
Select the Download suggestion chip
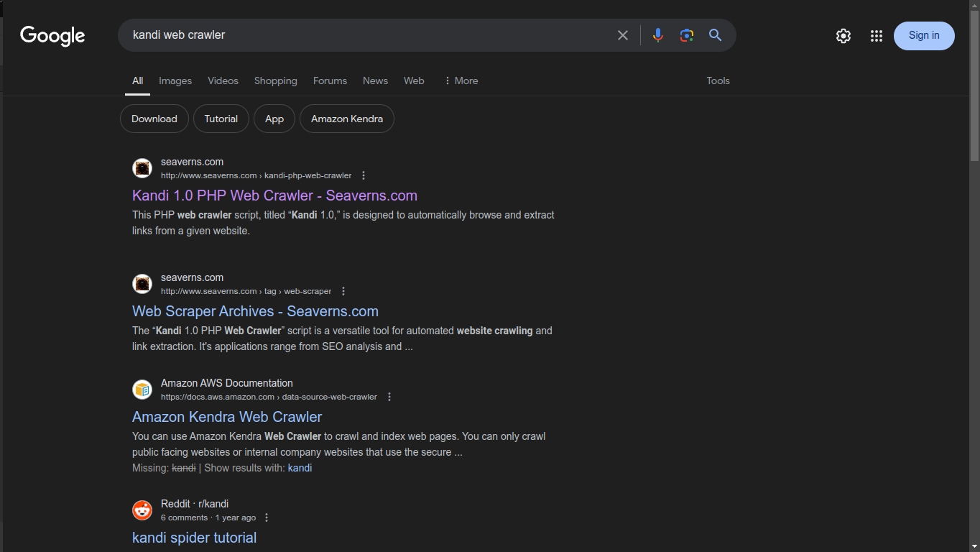(154, 119)
